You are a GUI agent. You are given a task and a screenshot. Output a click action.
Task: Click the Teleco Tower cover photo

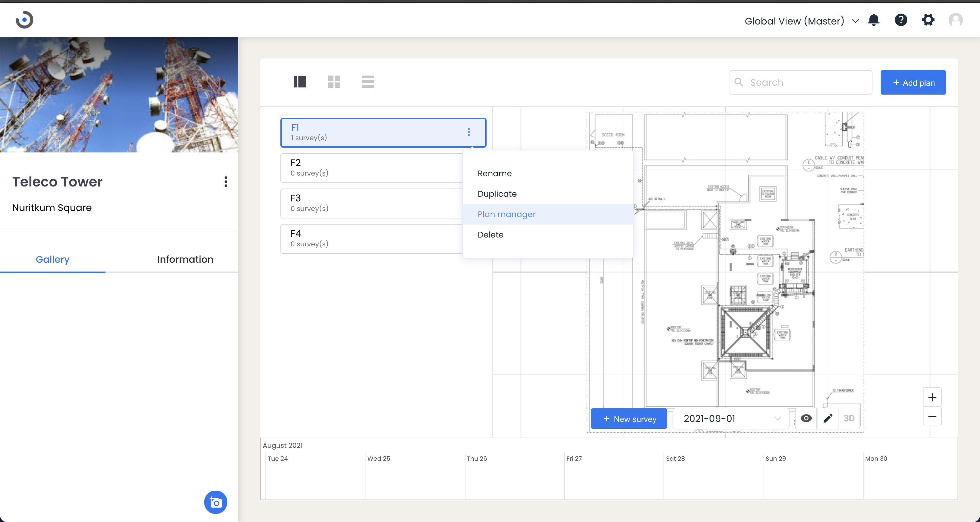click(x=119, y=94)
